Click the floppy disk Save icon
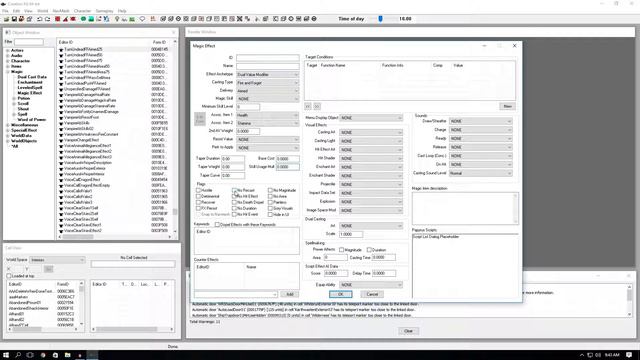Viewport: 640px width, 360px height. tap(14, 19)
